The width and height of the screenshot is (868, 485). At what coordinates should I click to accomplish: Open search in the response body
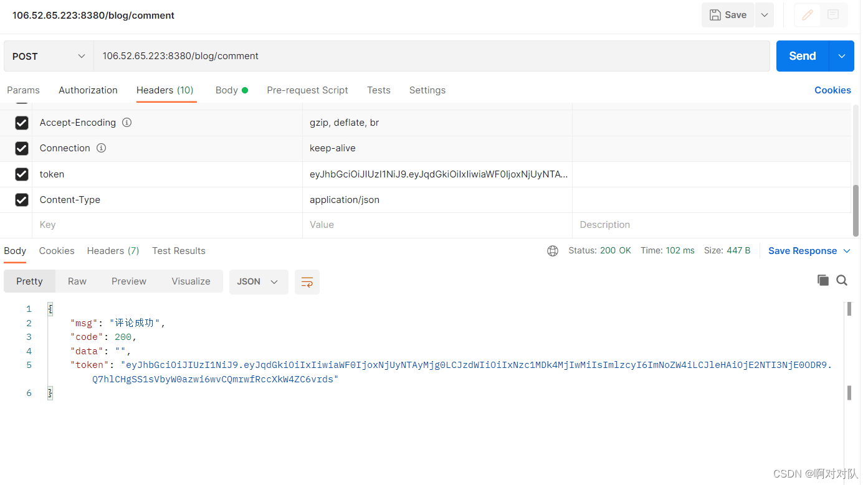pos(842,280)
